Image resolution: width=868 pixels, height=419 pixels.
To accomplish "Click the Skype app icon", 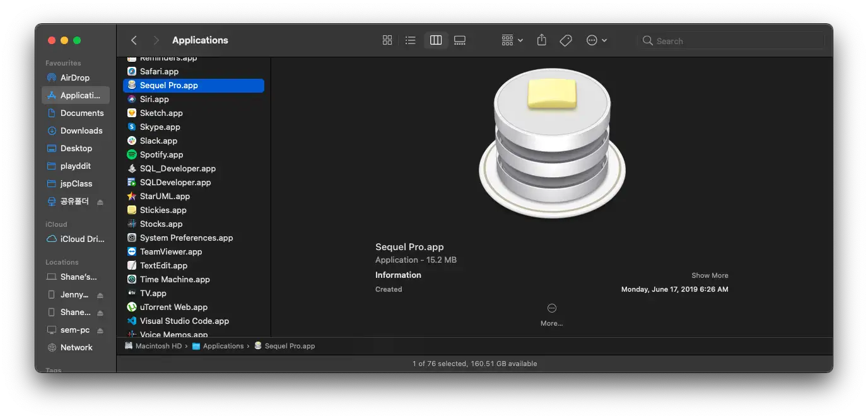I will coord(132,127).
